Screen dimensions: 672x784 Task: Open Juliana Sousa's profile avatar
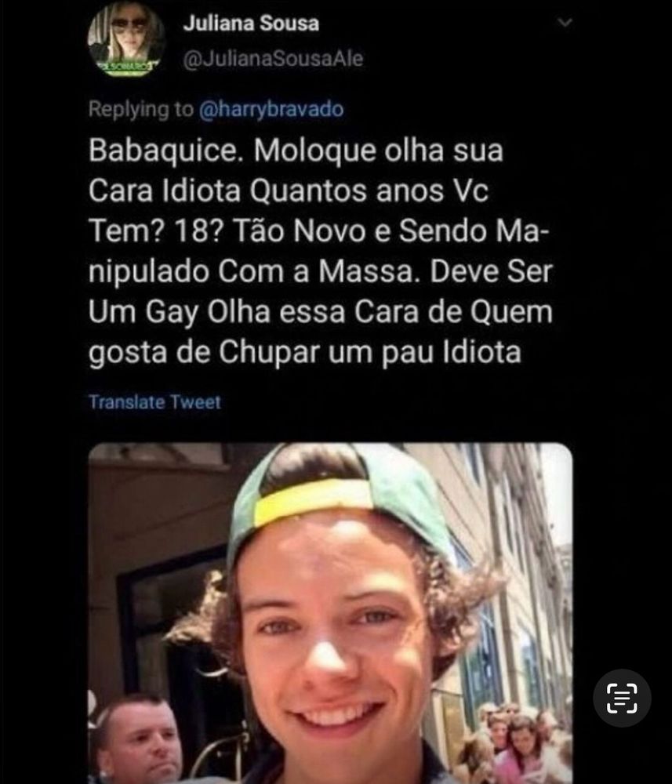[x=126, y=39]
